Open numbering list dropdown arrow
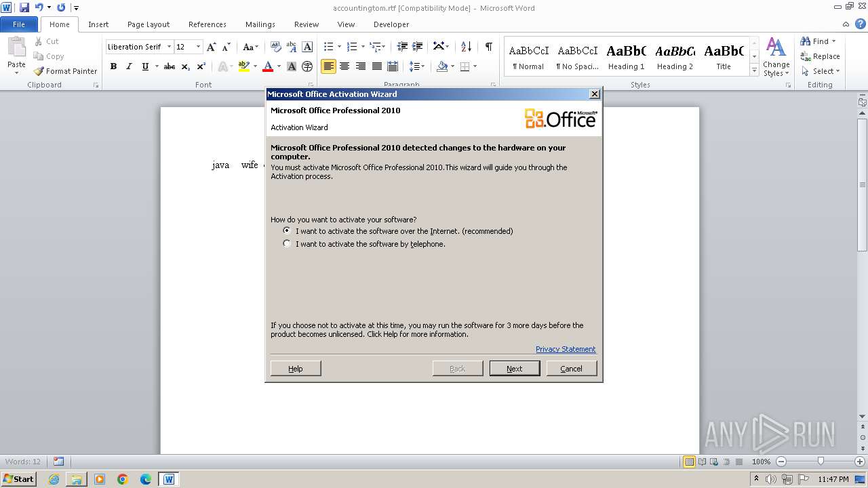 pos(363,47)
